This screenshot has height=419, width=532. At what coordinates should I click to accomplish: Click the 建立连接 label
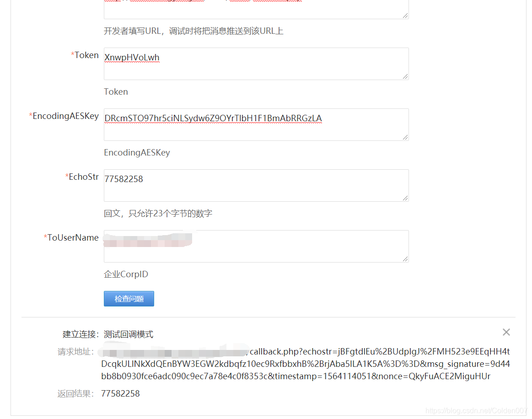click(x=81, y=334)
